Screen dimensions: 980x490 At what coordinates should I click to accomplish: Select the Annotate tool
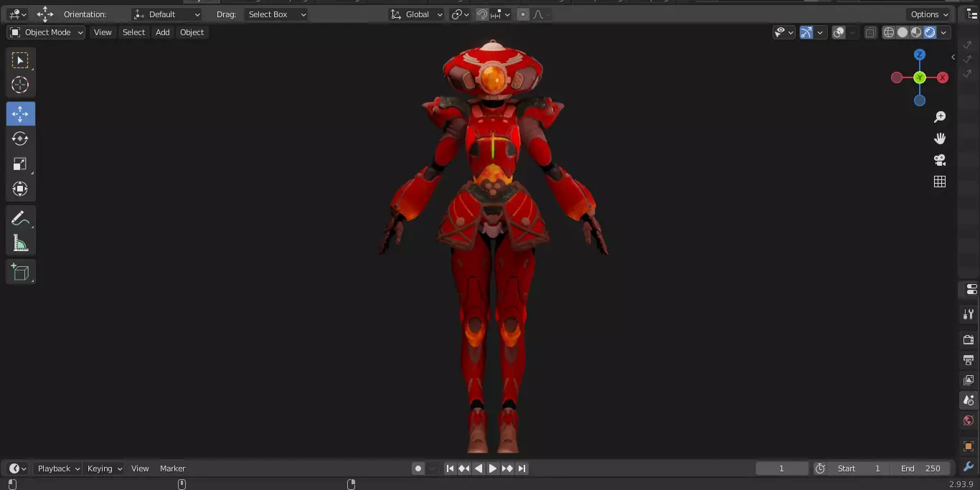[20, 218]
